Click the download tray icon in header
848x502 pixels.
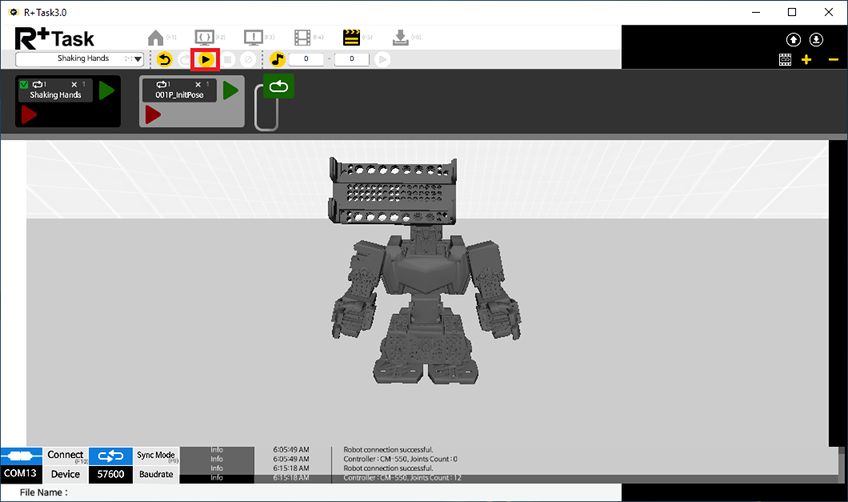coord(400,38)
